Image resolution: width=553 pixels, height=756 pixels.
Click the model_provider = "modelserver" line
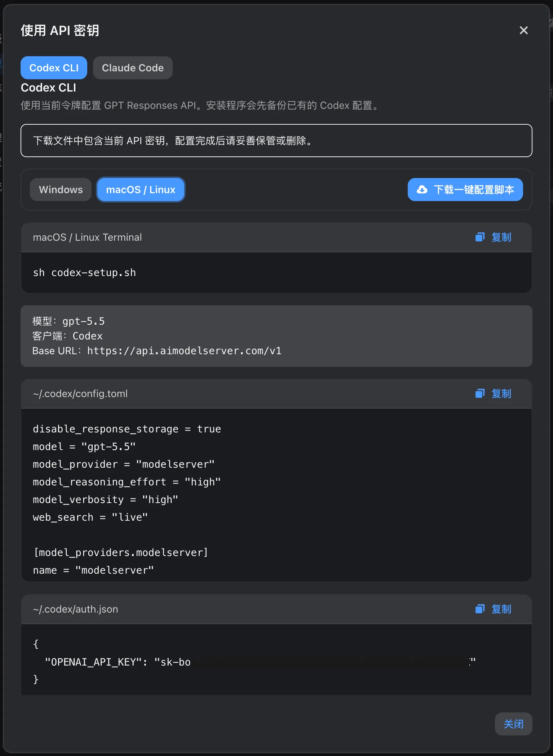[124, 464]
